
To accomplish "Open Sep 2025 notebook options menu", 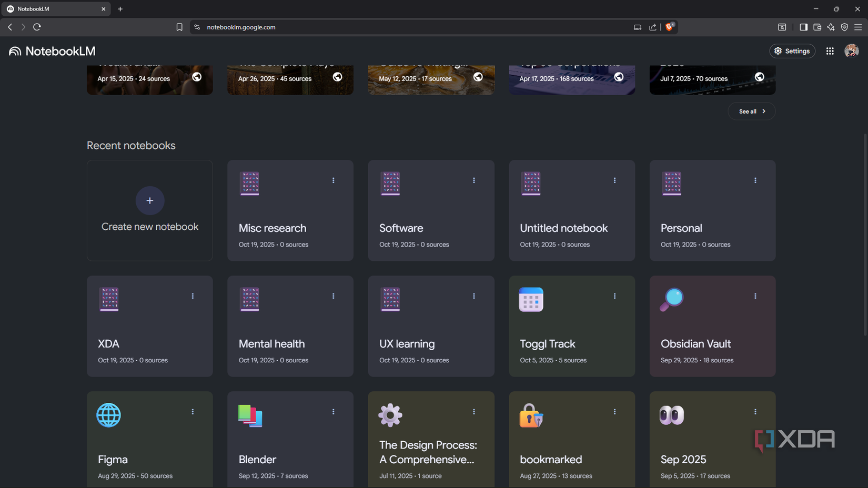I will [755, 412].
